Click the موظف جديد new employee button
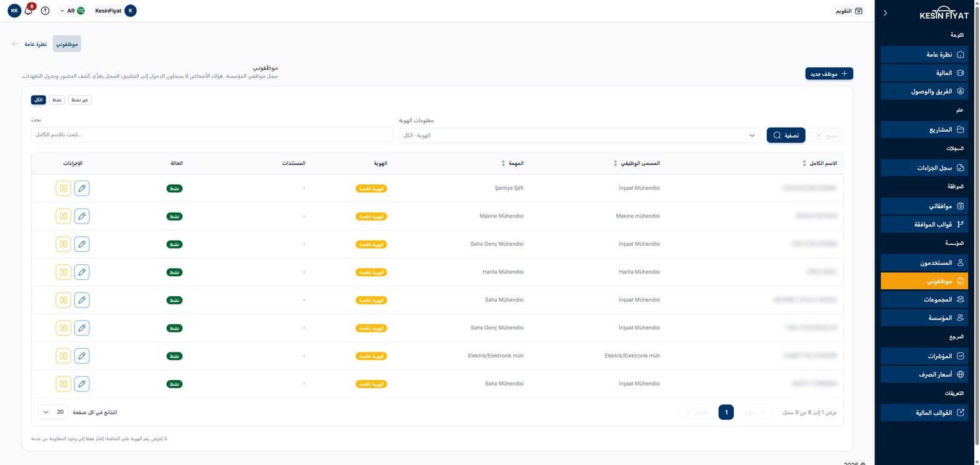980x465 pixels. click(829, 74)
